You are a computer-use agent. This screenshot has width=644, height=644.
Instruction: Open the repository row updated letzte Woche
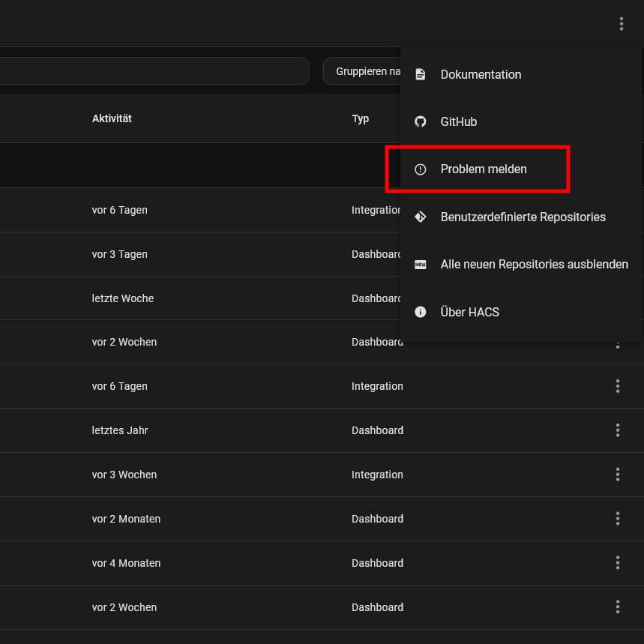coord(123,298)
